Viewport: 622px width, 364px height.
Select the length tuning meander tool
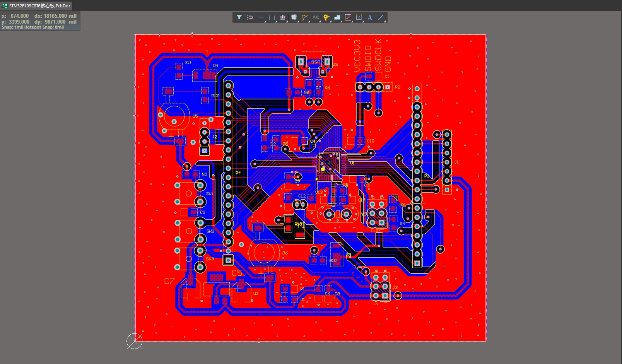point(316,17)
